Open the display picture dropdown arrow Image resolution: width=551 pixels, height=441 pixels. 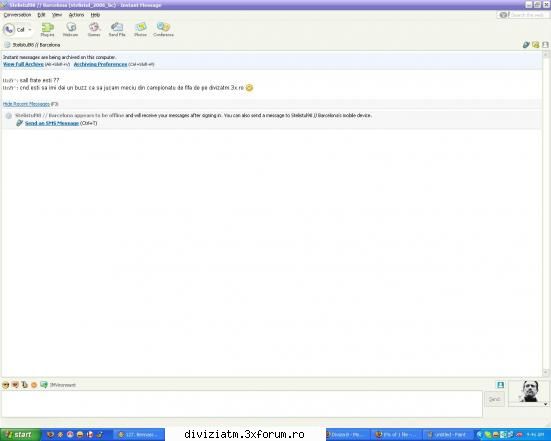(545, 404)
